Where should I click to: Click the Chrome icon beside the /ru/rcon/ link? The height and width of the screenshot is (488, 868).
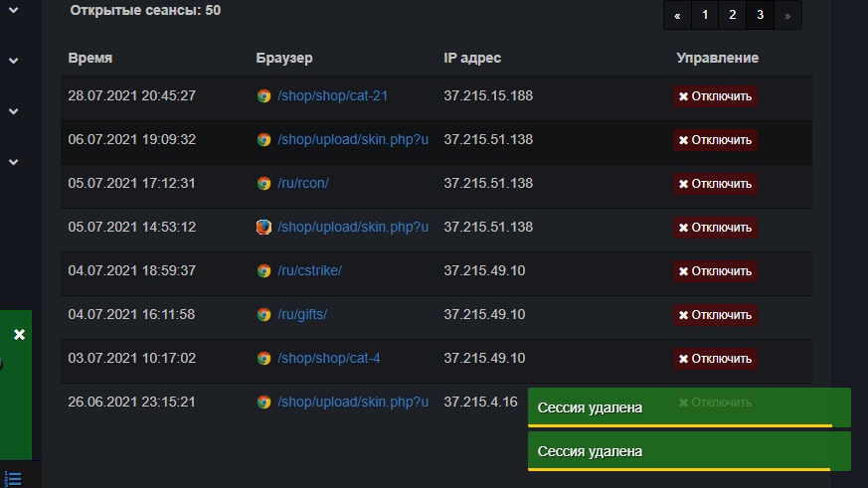263,184
